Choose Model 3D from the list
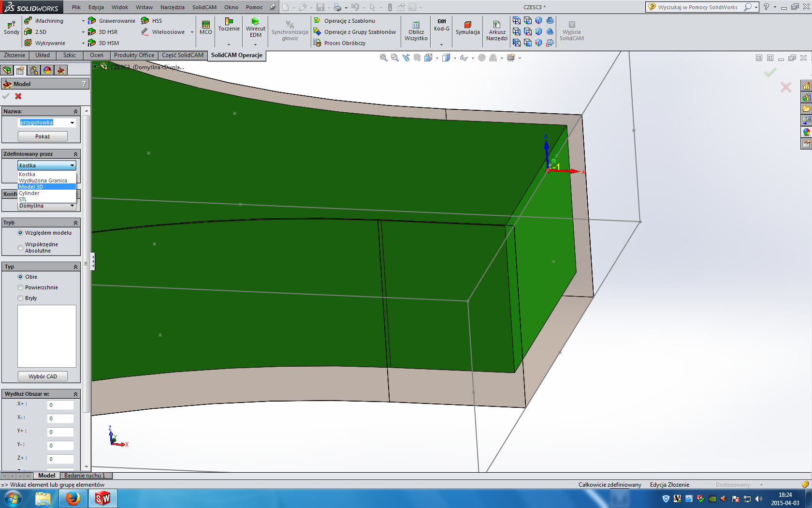 47,187
